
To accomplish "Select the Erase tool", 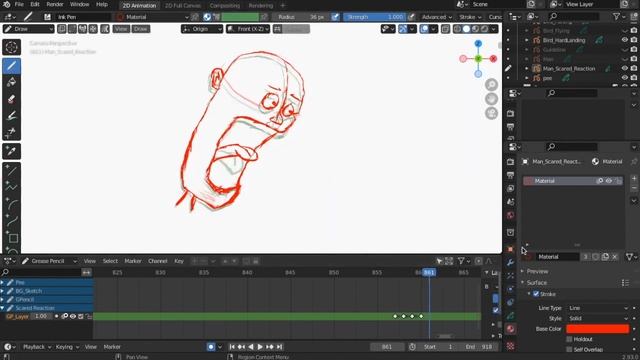I will click(11, 99).
